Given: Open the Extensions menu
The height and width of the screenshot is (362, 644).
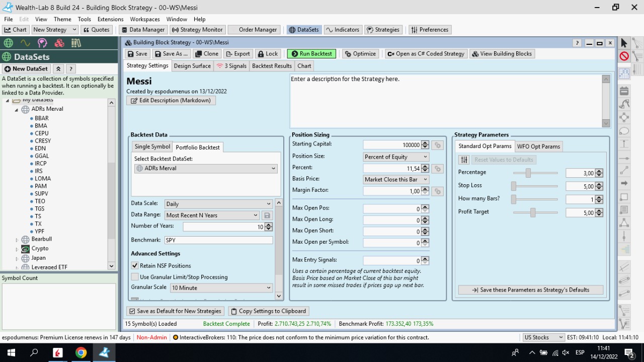Looking at the screenshot, I should click(x=110, y=19).
